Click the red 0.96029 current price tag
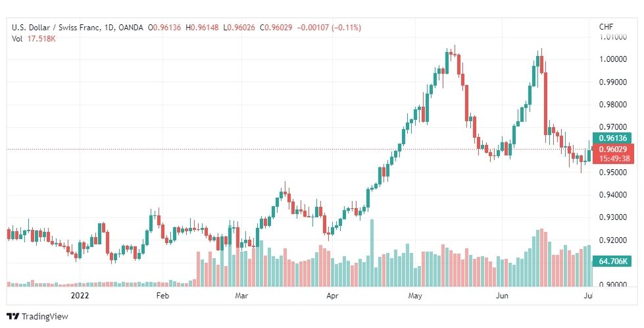This screenshot has width=644, height=328. pyautogui.click(x=613, y=150)
